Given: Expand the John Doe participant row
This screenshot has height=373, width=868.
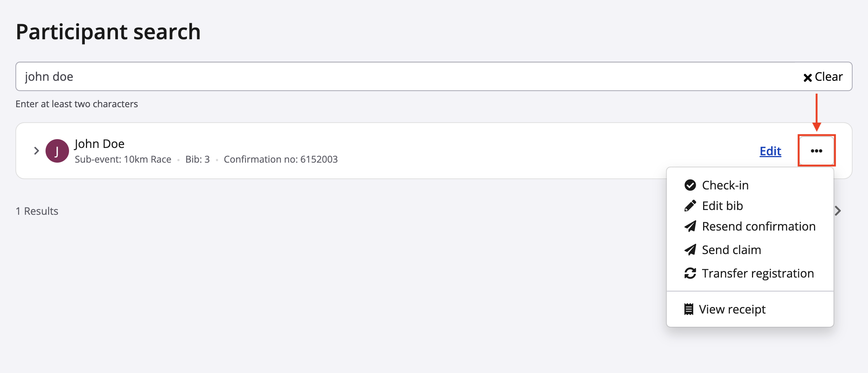Looking at the screenshot, I should point(36,151).
